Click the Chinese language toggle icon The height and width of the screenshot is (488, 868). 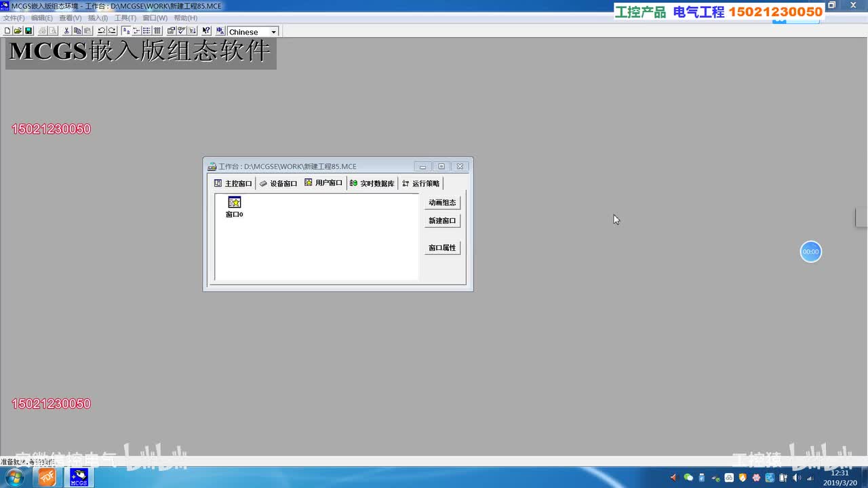(220, 31)
